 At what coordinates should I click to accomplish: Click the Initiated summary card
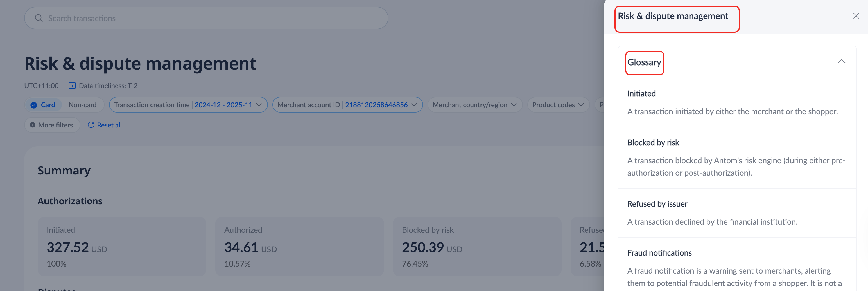122,247
